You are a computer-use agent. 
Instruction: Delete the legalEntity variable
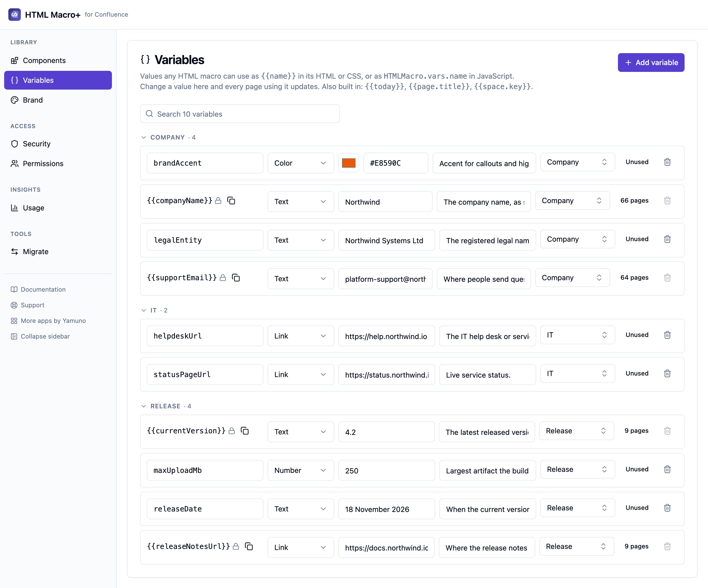click(667, 239)
